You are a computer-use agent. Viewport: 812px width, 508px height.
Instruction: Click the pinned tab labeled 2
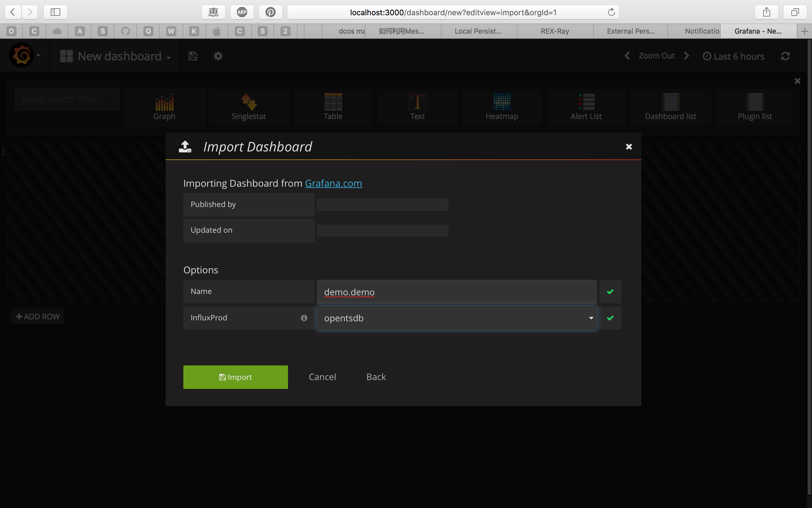click(285, 31)
